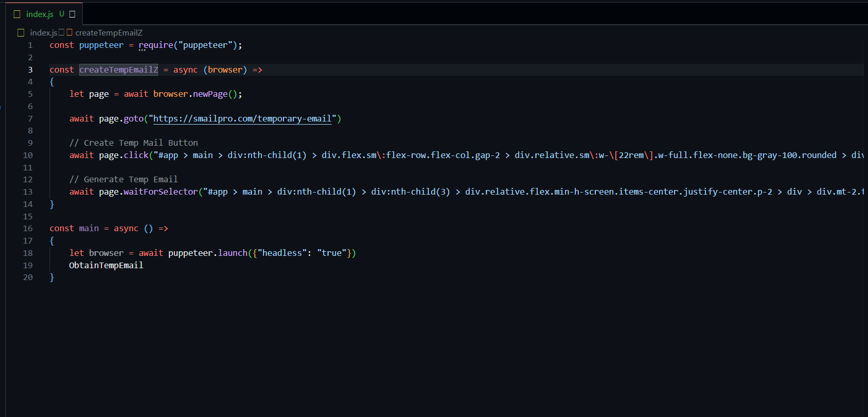Screen dimensions: 868x417
Task: Select the index.js tab label
Action: click(40, 14)
